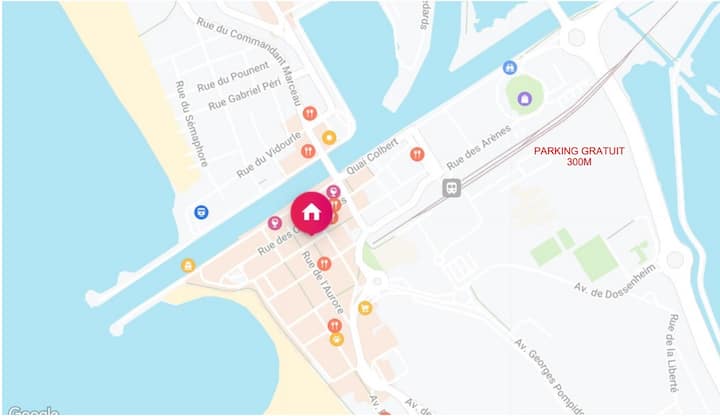720x416 pixels.
Task: Click restaurant marker on Rue du Commandant Marceau
Action: coord(310,113)
